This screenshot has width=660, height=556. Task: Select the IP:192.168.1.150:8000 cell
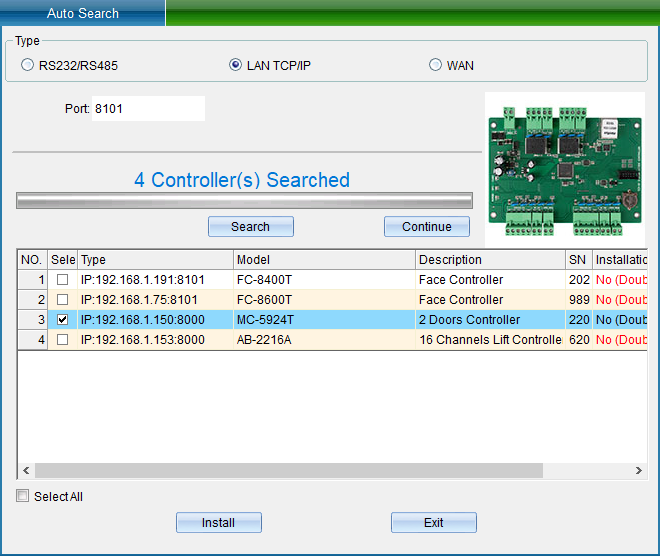coord(155,319)
